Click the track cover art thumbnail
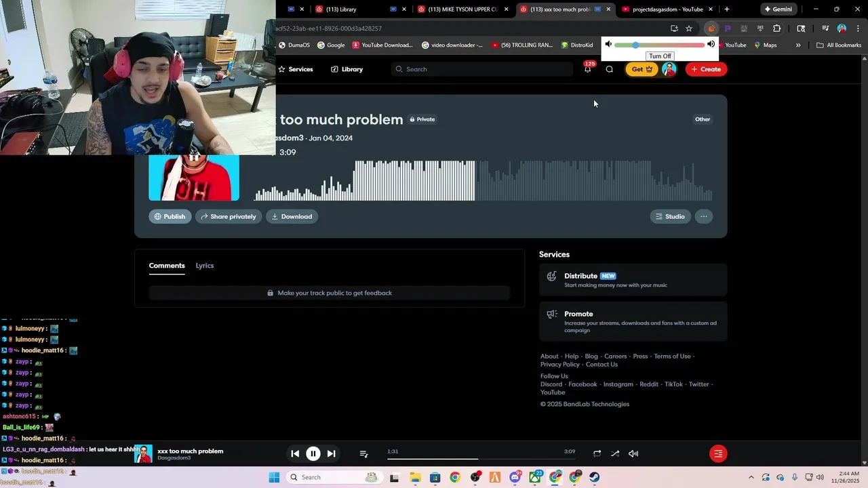This screenshot has width=868, height=488. coord(194,178)
